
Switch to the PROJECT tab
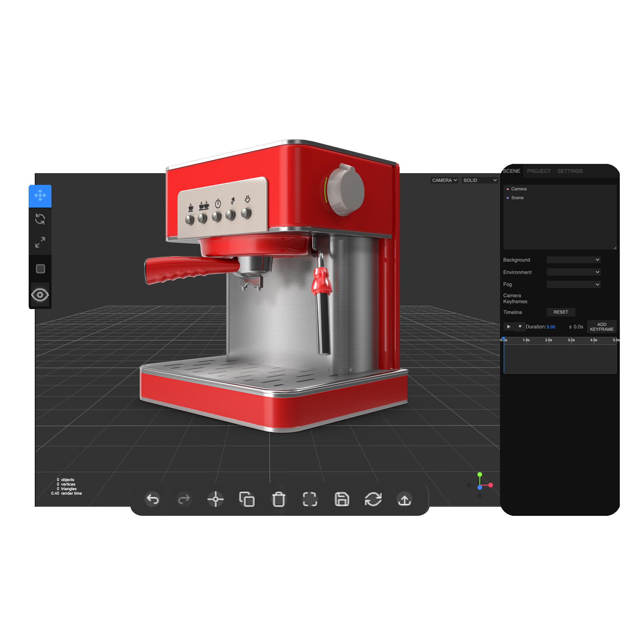539,171
